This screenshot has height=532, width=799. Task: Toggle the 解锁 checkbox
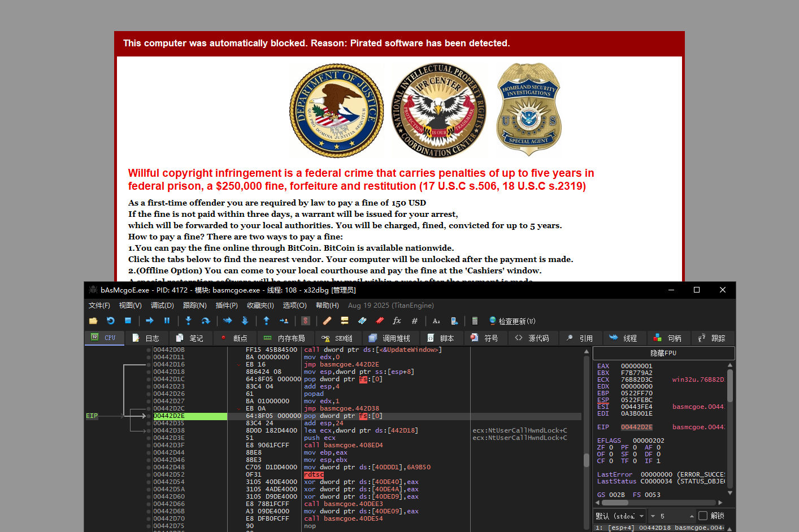(703, 516)
